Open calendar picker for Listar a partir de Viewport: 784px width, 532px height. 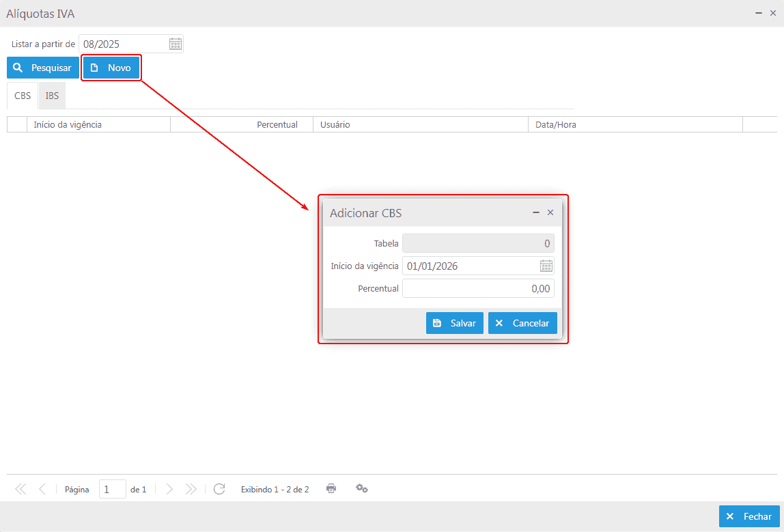pos(176,44)
